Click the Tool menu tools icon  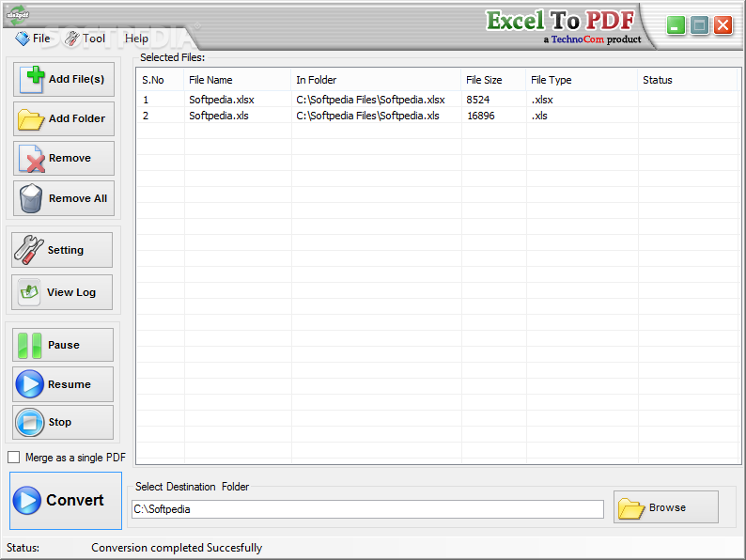pos(71,39)
